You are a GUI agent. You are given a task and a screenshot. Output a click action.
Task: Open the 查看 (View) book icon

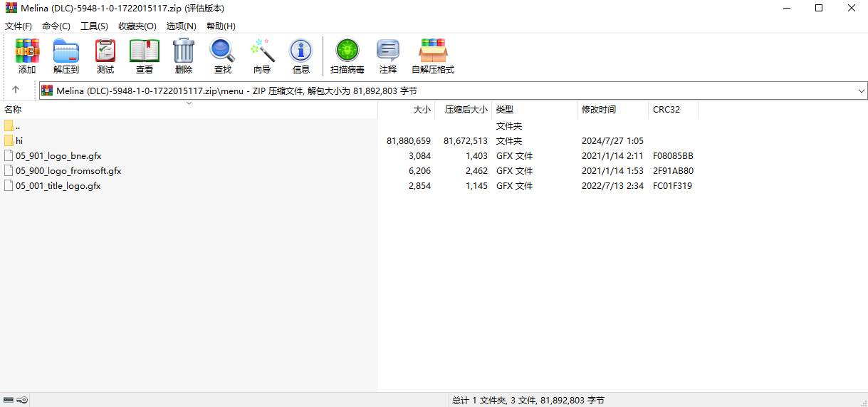(x=145, y=56)
